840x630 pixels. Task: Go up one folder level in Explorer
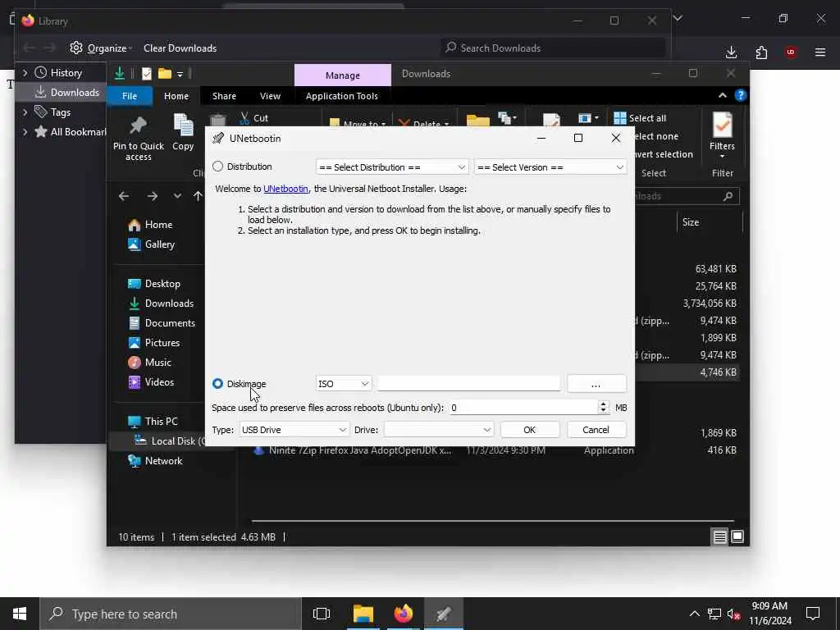(x=198, y=196)
